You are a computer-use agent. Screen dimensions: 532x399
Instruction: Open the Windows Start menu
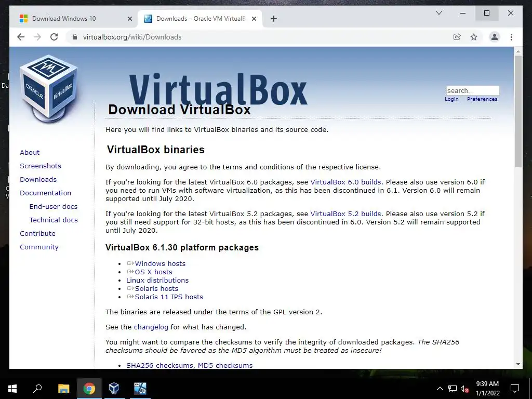(x=12, y=389)
